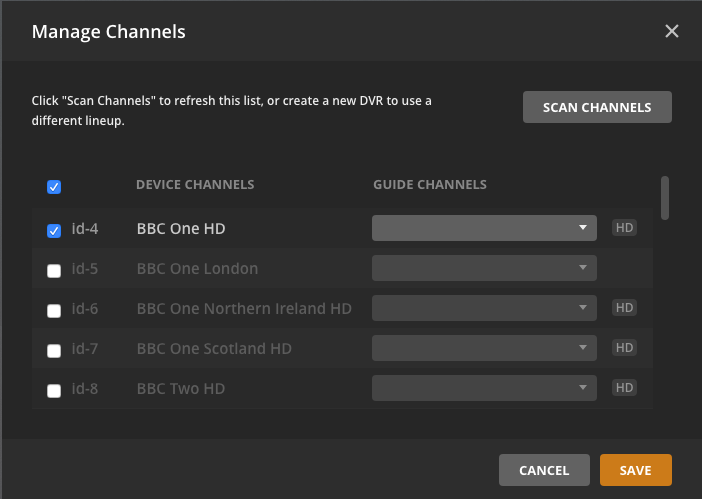Click the HD badge for BBC One HD
The image size is (702, 499).
pyautogui.click(x=624, y=227)
